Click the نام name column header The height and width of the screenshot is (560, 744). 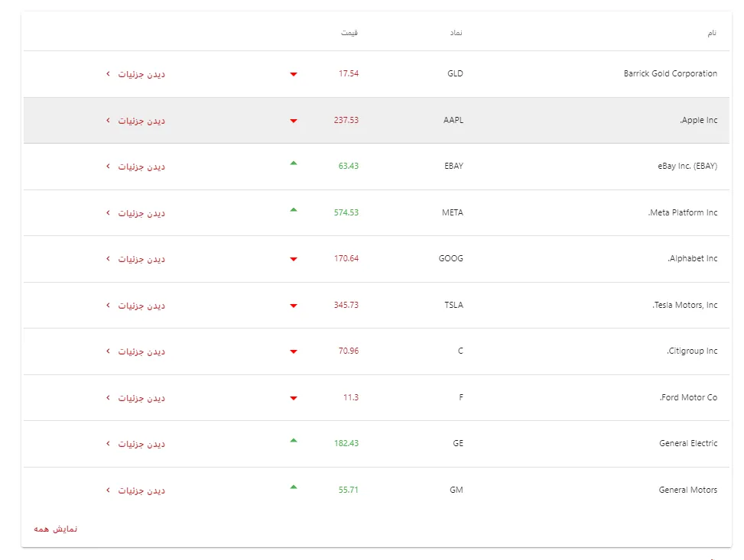(x=712, y=33)
